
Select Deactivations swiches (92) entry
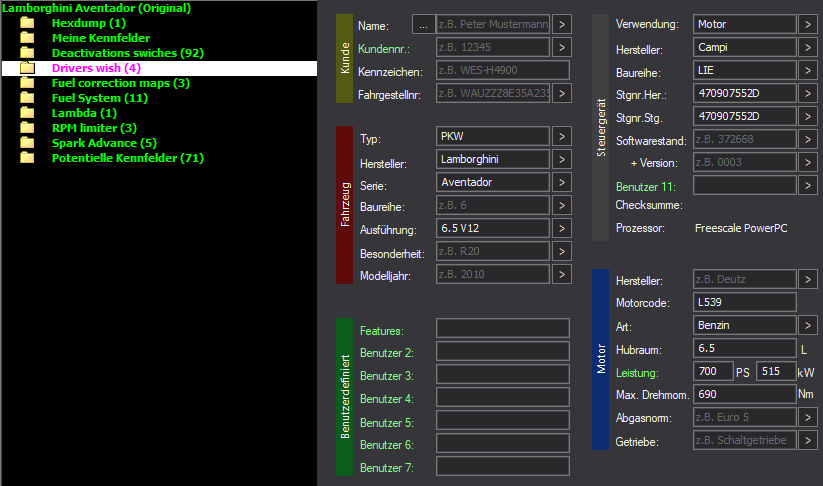(x=128, y=52)
